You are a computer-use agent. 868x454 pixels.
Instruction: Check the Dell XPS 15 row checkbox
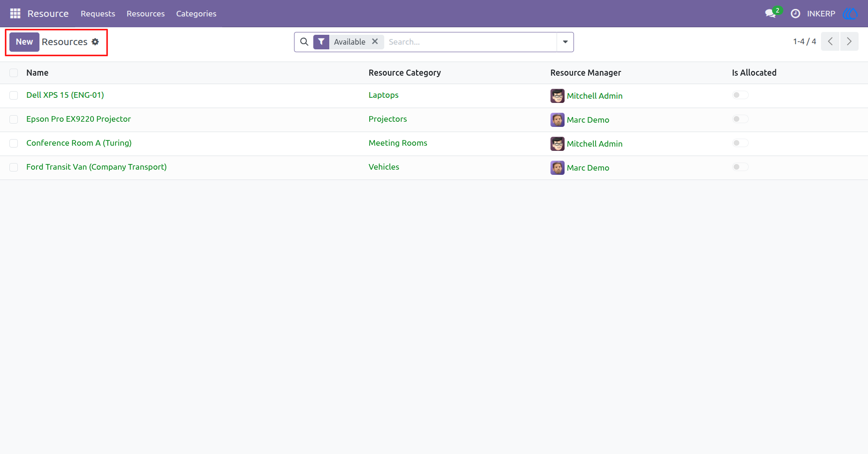(x=14, y=95)
